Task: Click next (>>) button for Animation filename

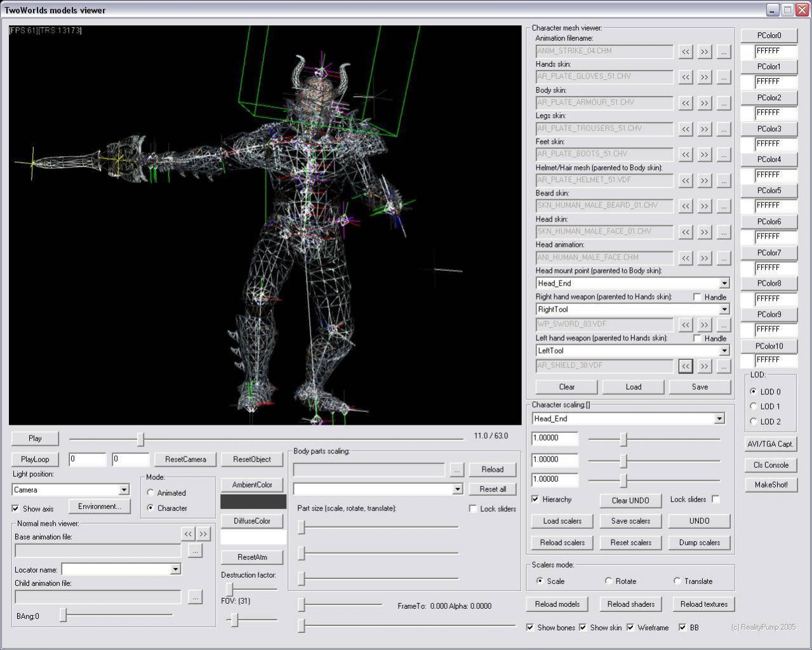Action: pos(704,51)
